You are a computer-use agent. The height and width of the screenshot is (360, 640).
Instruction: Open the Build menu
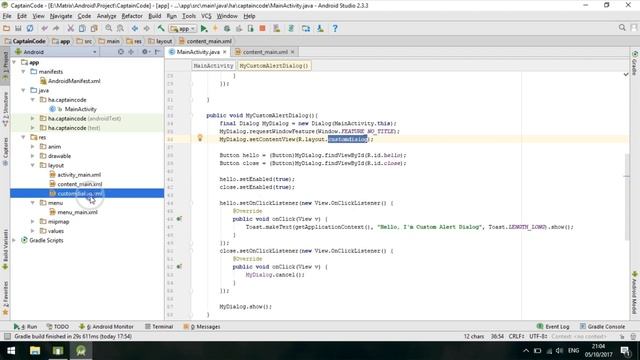[154, 16]
